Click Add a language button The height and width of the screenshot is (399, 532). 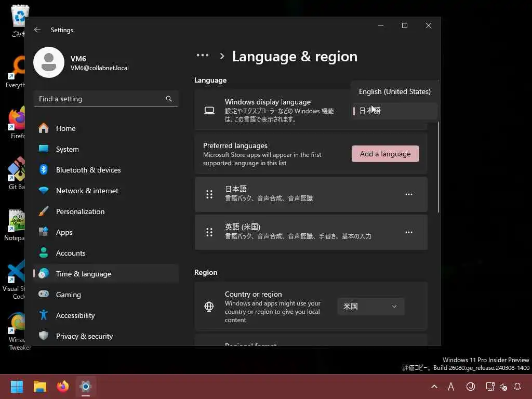385,154
